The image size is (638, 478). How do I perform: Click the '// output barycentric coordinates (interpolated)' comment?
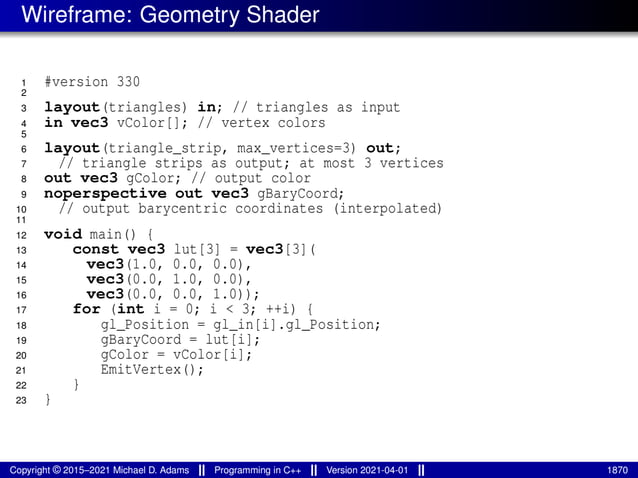click(x=250, y=208)
